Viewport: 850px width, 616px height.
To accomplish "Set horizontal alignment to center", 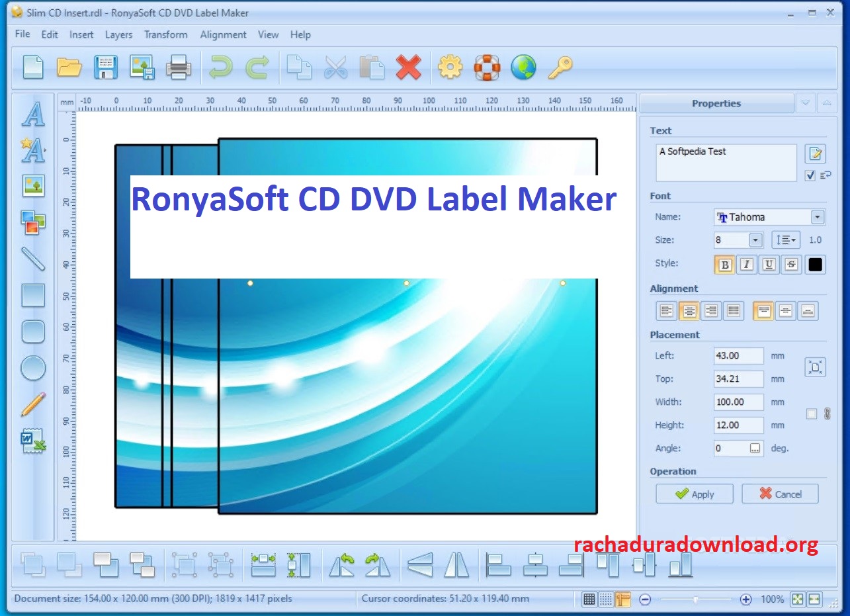I will [x=689, y=310].
